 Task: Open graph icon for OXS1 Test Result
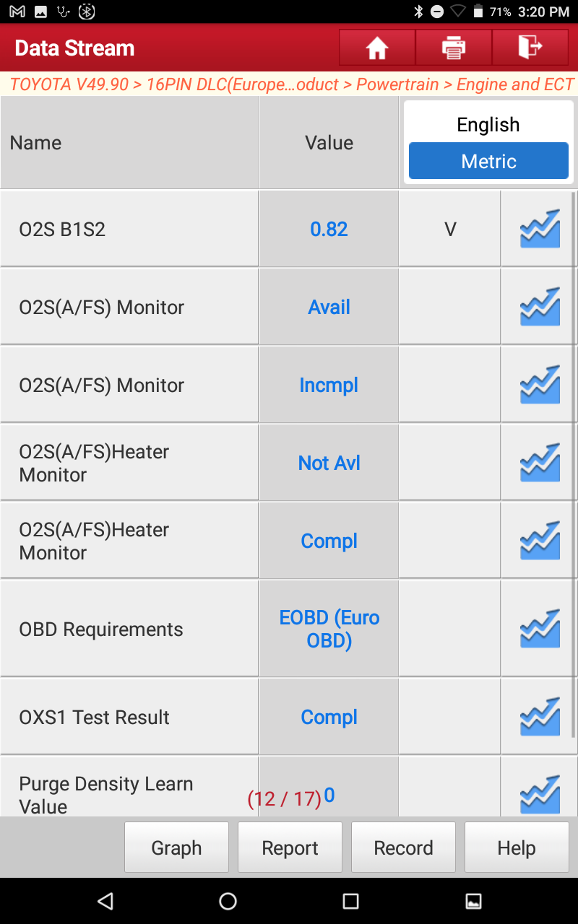pyautogui.click(x=540, y=717)
